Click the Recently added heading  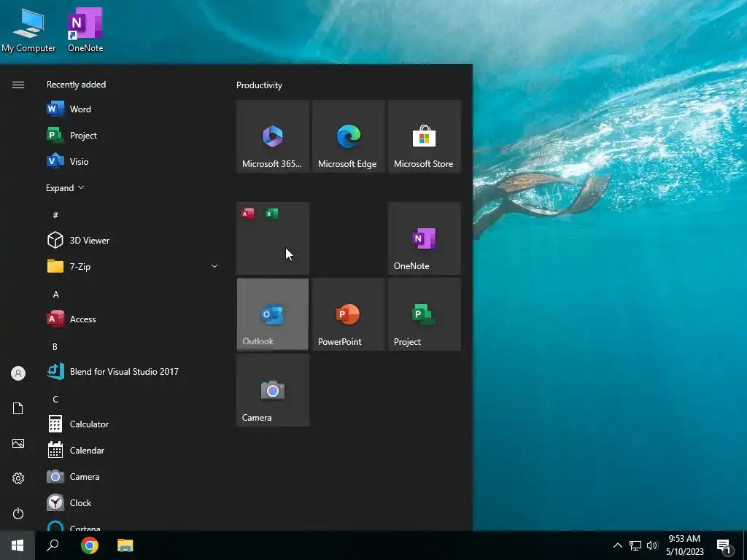point(76,85)
